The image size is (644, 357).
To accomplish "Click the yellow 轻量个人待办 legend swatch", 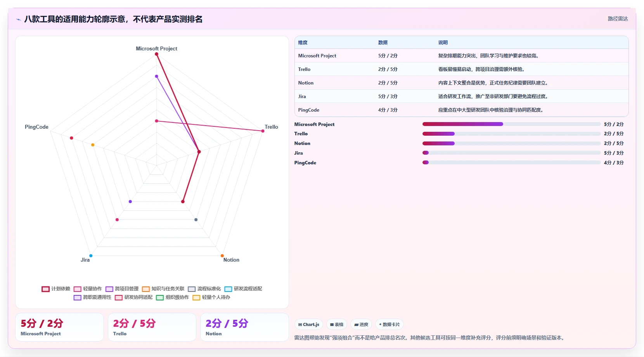I will click(196, 297).
